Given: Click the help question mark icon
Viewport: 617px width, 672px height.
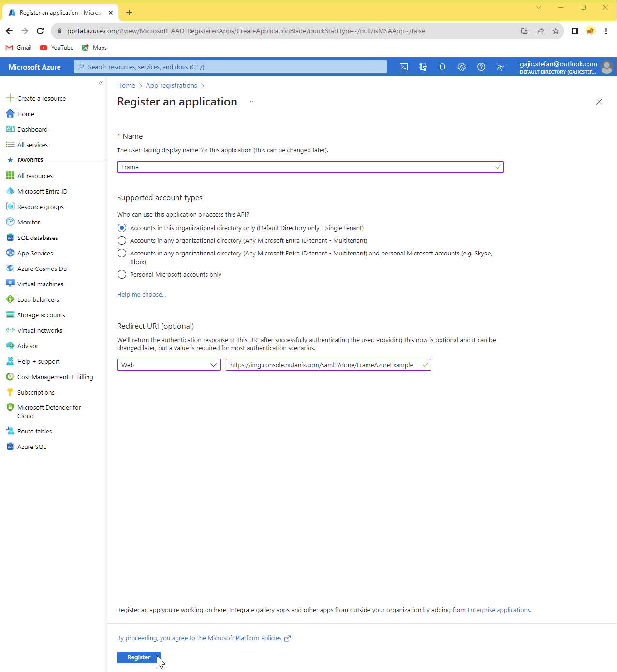Looking at the screenshot, I should 481,67.
